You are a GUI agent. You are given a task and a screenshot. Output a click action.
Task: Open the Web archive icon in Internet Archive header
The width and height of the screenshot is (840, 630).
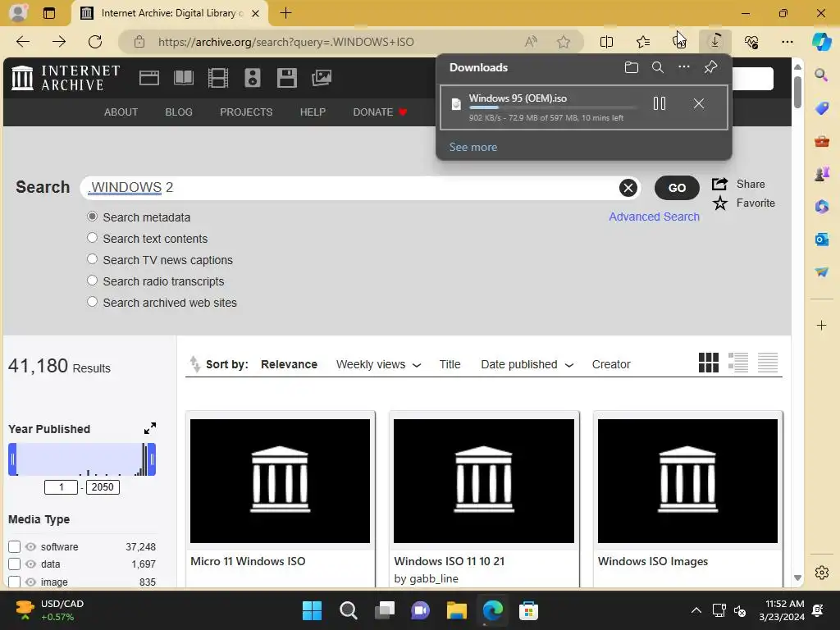click(149, 78)
